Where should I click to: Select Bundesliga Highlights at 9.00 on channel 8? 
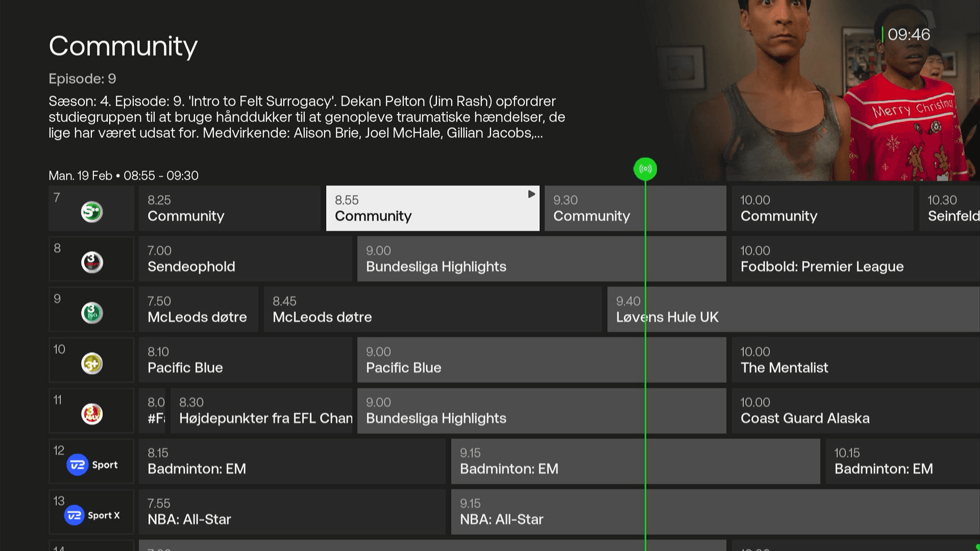tap(541, 259)
